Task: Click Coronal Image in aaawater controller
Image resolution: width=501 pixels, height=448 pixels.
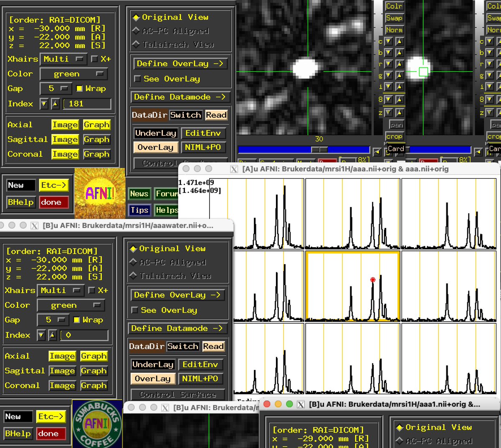Action: (x=62, y=385)
